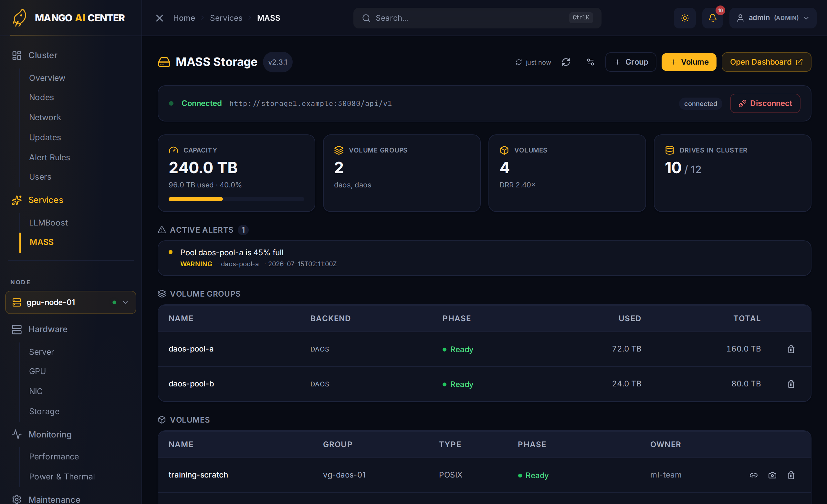Toggle the light theme sun icon
The image size is (827, 504).
[685, 18]
